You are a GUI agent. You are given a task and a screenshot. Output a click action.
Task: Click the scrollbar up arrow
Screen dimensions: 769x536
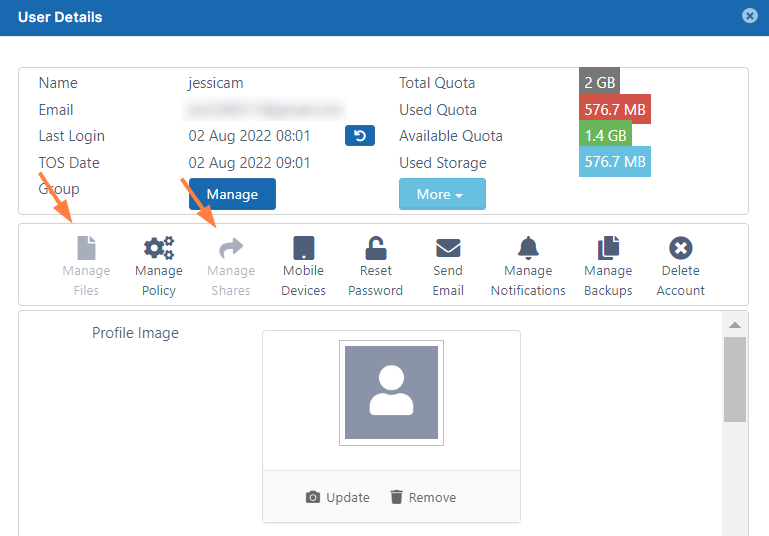(735, 325)
